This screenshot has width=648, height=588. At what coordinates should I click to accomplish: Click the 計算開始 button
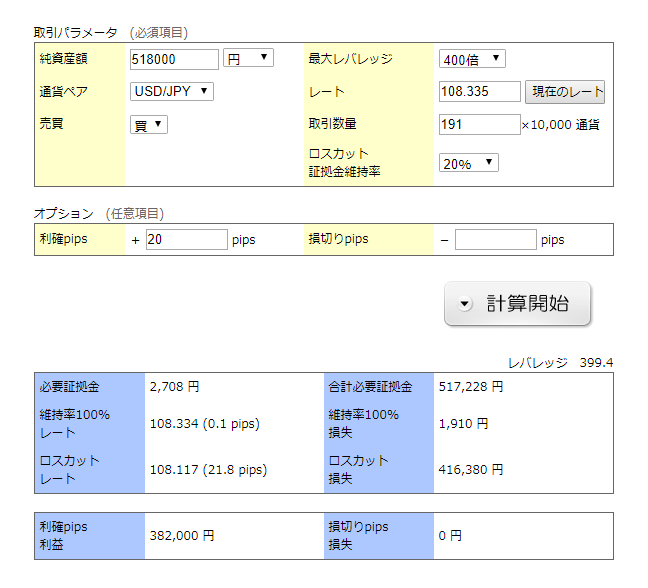pyautogui.click(x=517, y=304)
